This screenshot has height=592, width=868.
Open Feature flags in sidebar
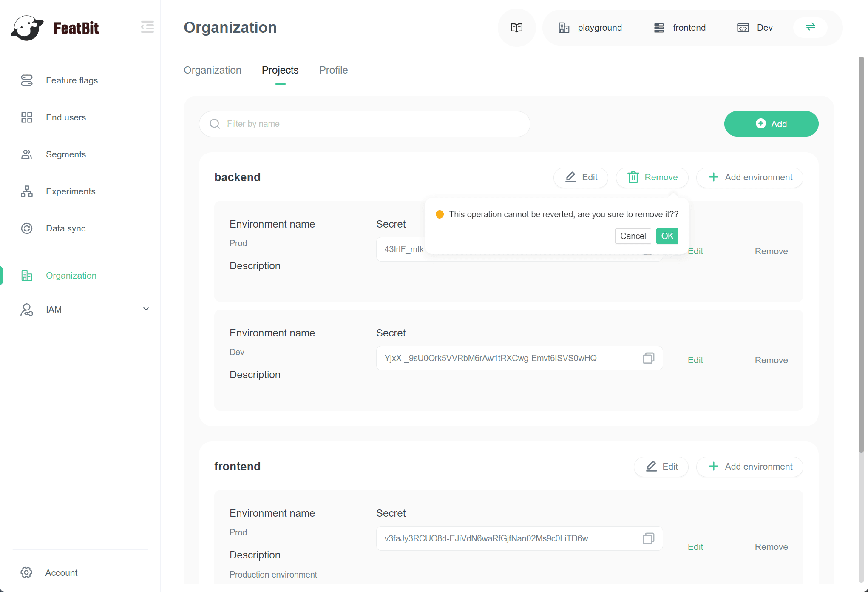point(71,80)
